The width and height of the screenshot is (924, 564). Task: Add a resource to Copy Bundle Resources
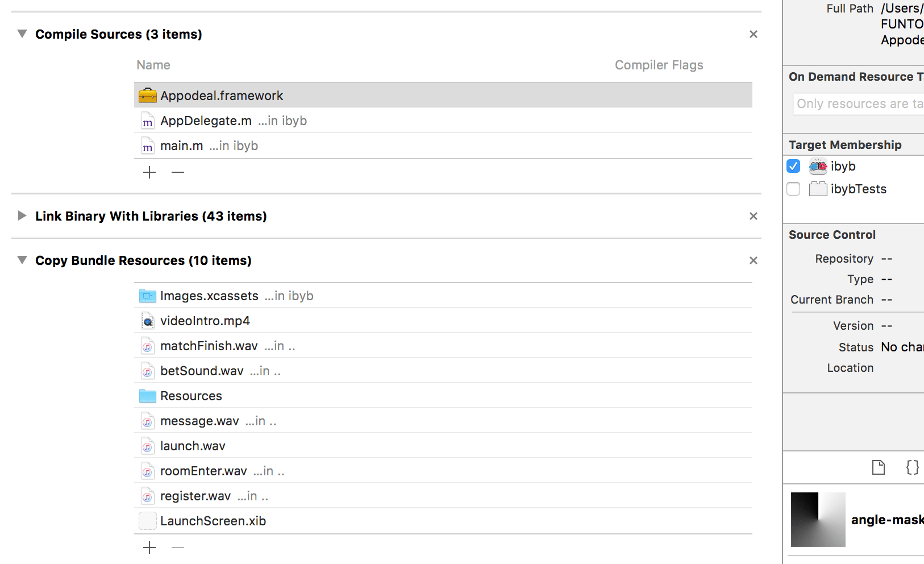click(x=149, y=548)
